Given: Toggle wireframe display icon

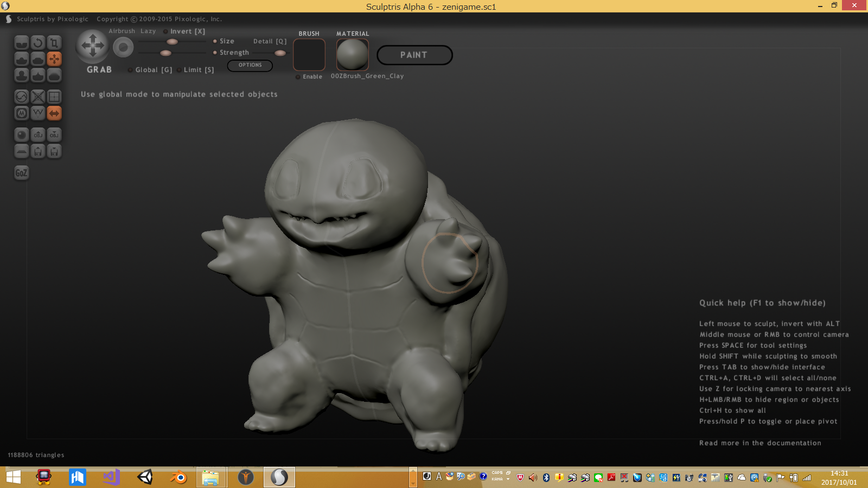Looking at the screenshot, I should tap(38, 113).
